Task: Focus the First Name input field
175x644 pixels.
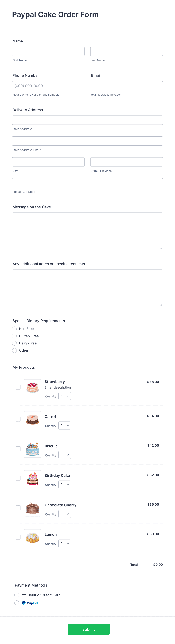Action: click(48, 51)
